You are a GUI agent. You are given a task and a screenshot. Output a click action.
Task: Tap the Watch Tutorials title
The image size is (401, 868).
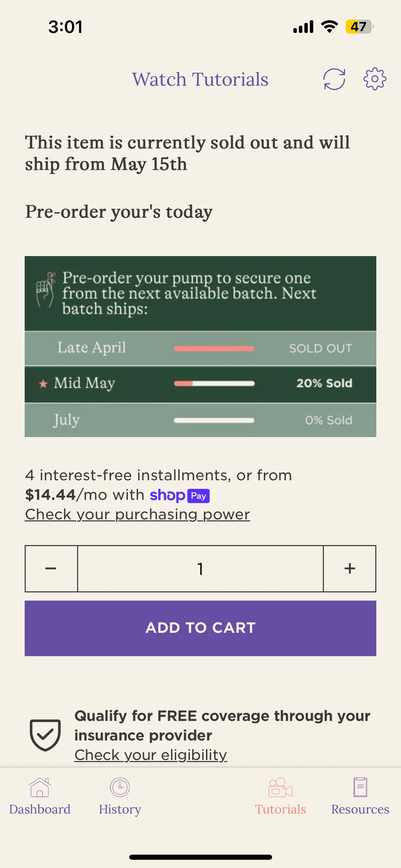point(200,79)
